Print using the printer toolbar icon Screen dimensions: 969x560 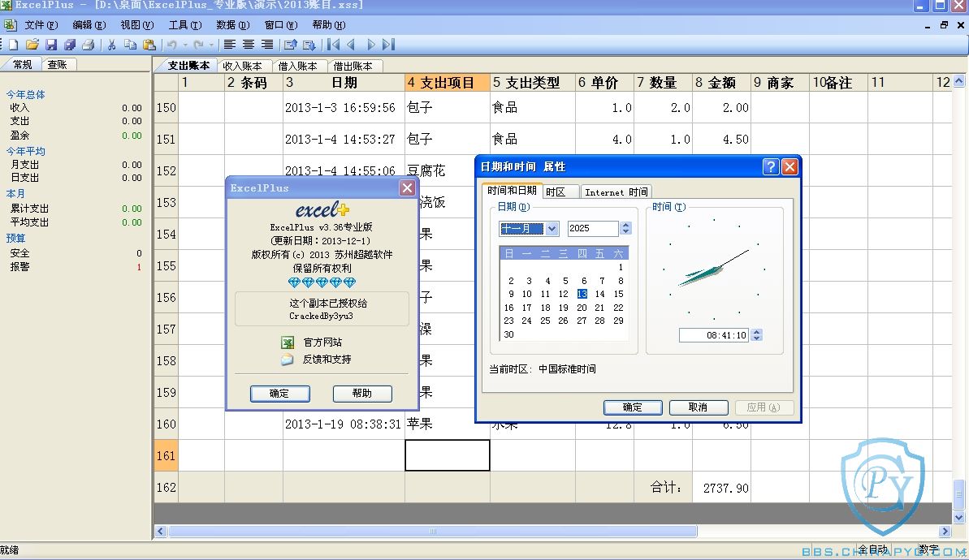[89, 45]
